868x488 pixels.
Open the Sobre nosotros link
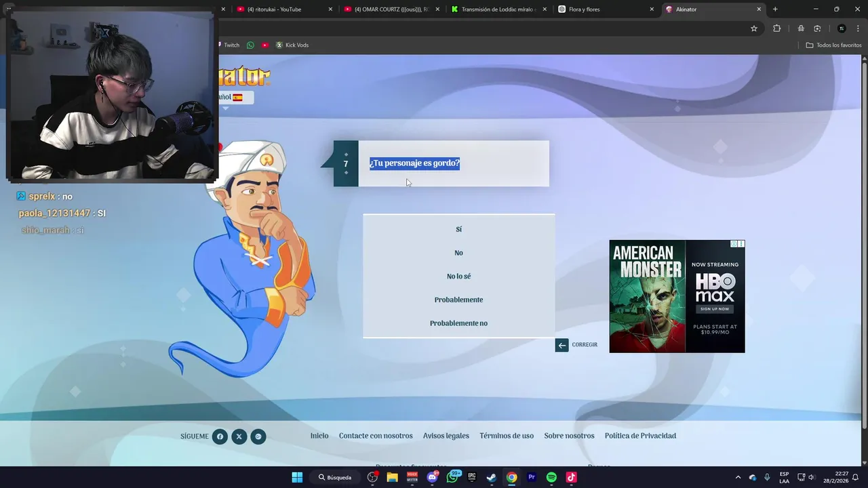pos(569,436)
